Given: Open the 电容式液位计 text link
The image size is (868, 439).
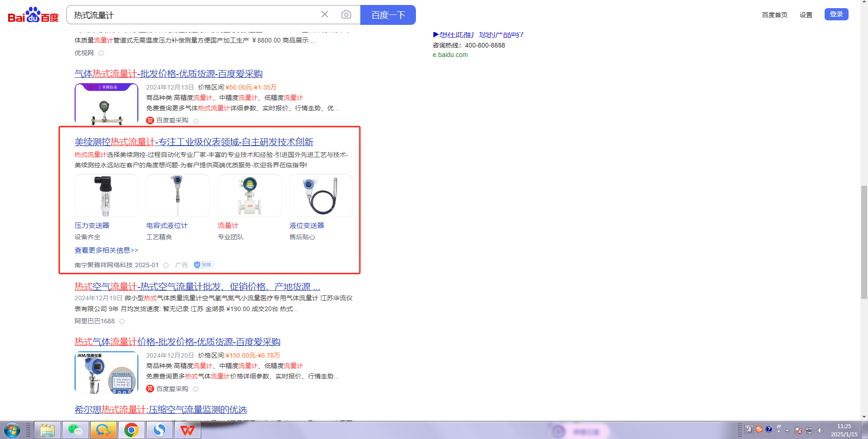Looking at the screenshot, I should [167, 226].
